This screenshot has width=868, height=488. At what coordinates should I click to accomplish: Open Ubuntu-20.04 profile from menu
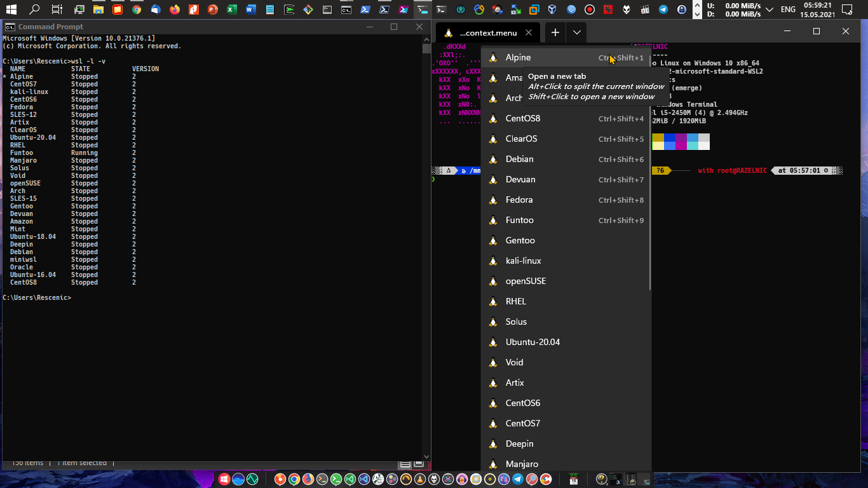(x=566, y=342)
